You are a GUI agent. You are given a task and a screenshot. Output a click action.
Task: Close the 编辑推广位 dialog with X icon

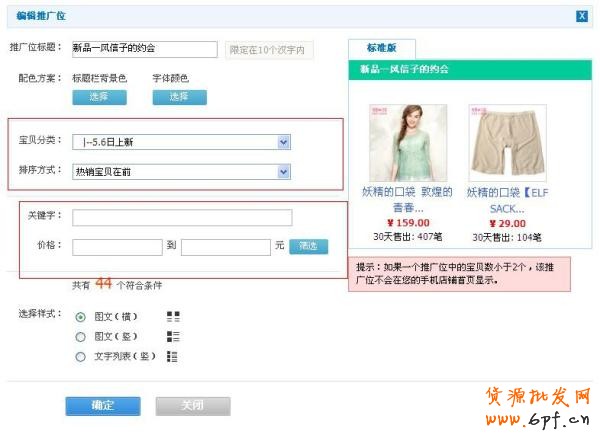(x=582, y=15)
